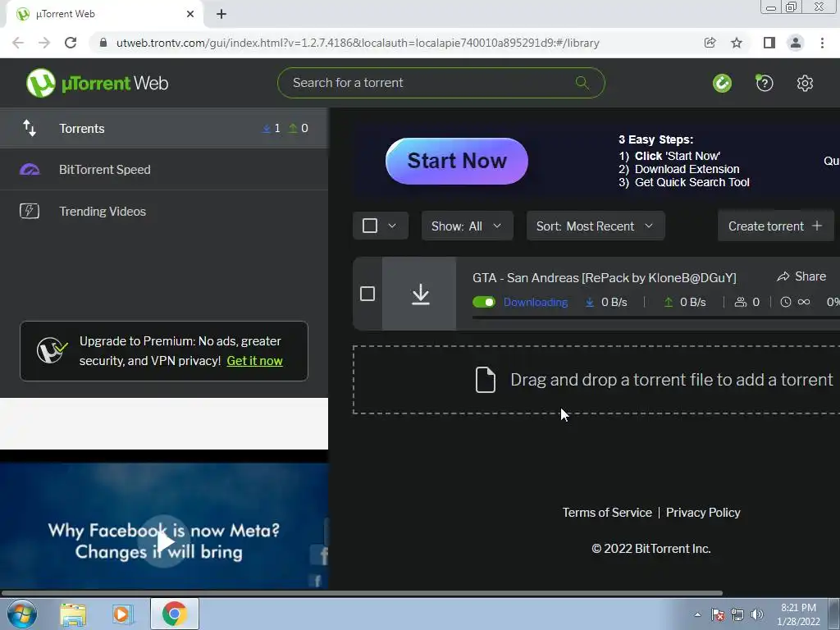Viewport: 840px width, 630px height.
Task: Click the Torrents up-down arrows icon
Action: tap(30, 128)
